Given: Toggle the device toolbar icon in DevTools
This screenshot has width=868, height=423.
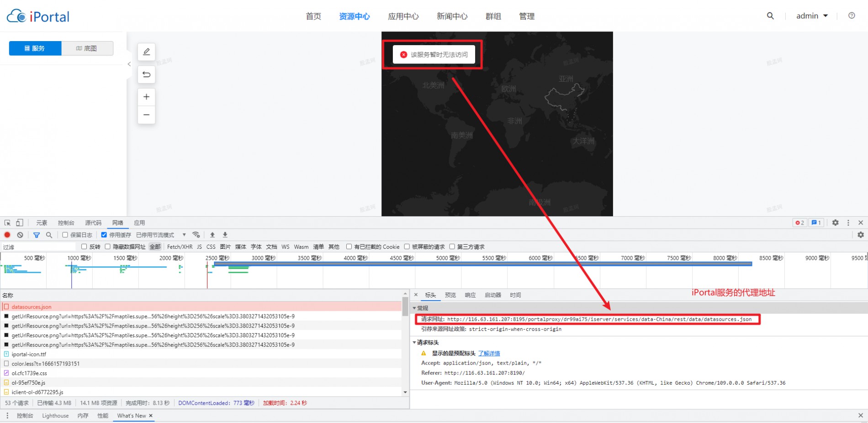Looking at the screenshot, I should (x=19, y=223).
